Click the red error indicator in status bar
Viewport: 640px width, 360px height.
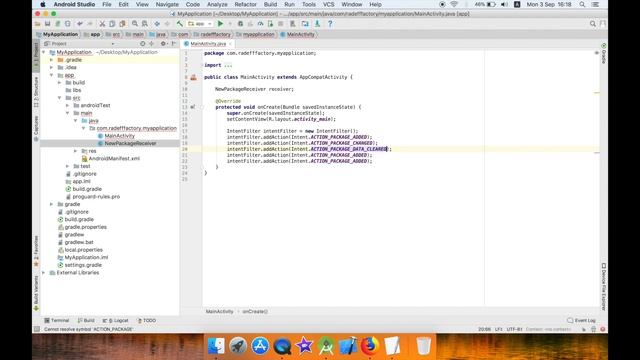(x=602, y=329)
